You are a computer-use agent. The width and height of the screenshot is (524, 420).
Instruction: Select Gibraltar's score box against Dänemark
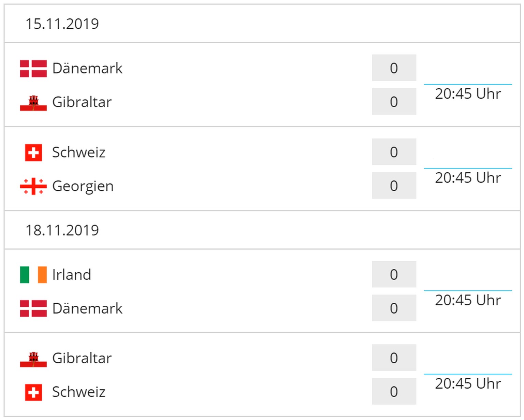394,102
